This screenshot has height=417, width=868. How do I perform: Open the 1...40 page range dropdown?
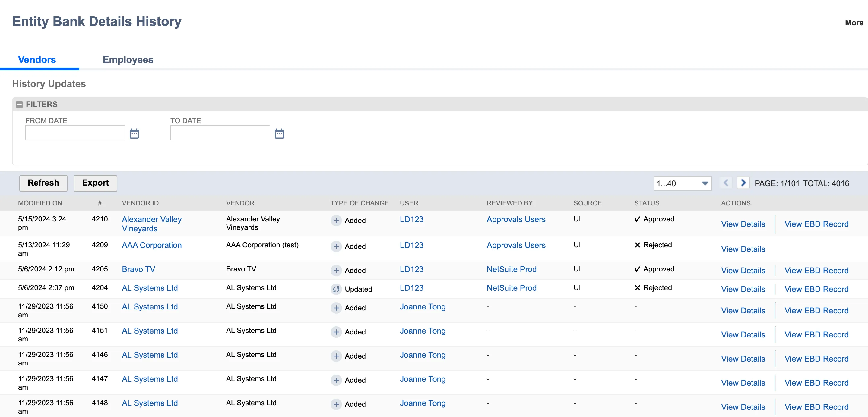point(682,183)
